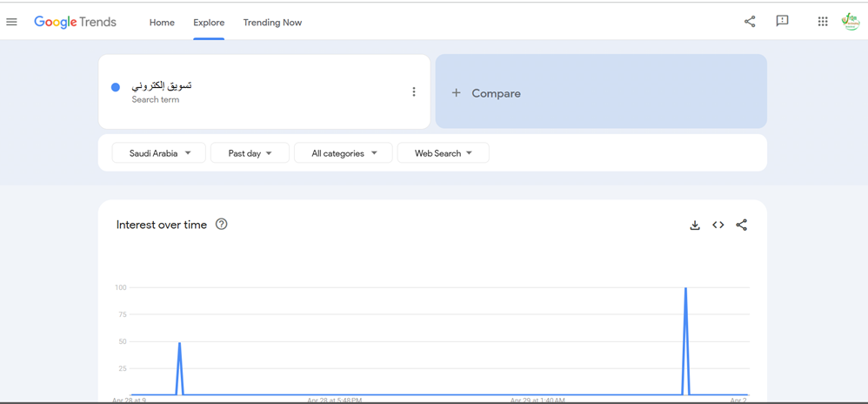
Task: Open the send feedback icon
Action: [782, 22]
